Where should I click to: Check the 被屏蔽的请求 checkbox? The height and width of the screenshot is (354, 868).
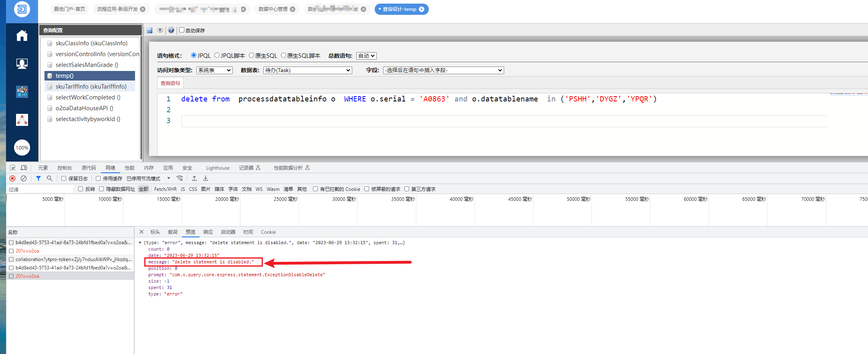[367, 189]
